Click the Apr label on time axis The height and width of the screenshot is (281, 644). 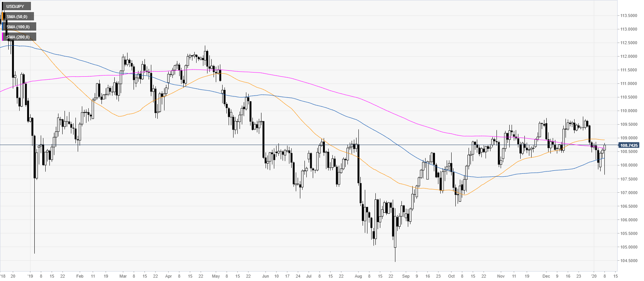pos(168,276)
